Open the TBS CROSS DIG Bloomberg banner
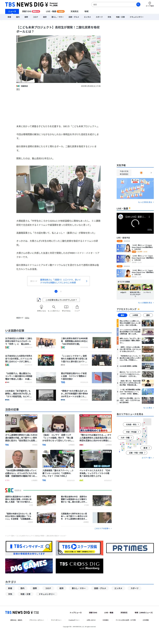This screenshot has height=644, width=159. (x=79, y=566)
